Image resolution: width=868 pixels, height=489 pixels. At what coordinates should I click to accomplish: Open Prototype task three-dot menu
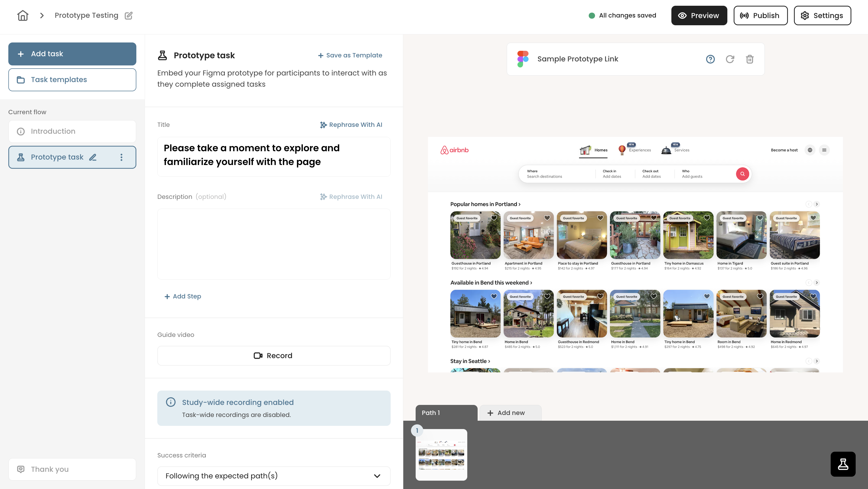121,157
